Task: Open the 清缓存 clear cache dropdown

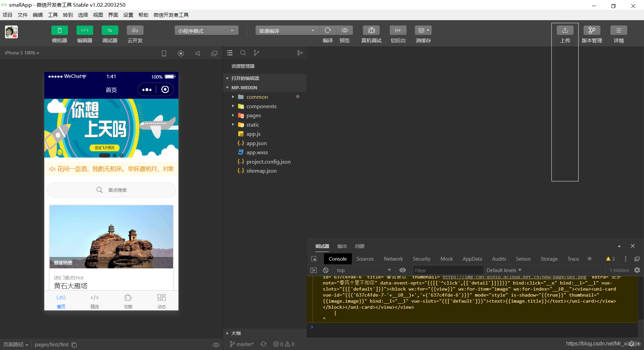Action: 423,31
